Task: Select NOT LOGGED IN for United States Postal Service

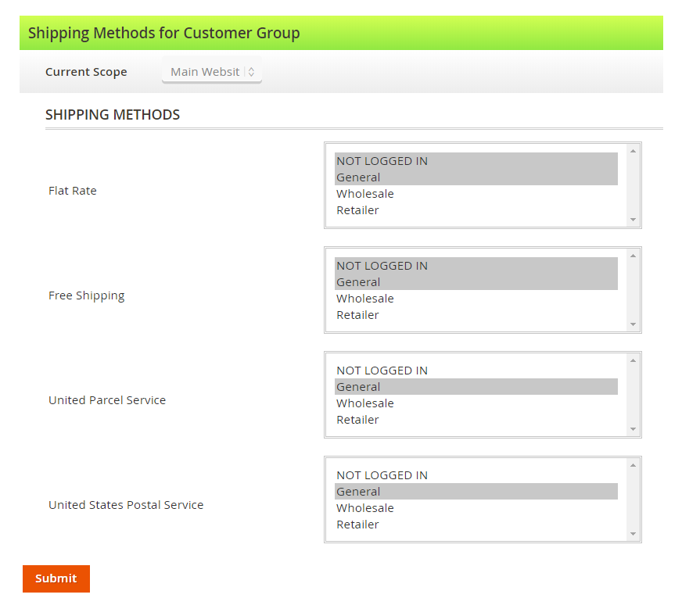Action: point(382,475)
